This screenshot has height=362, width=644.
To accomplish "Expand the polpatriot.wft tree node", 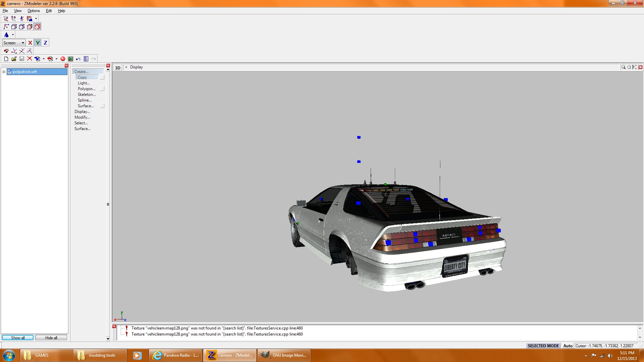I will pyautogui.click(x=4, y=71).
